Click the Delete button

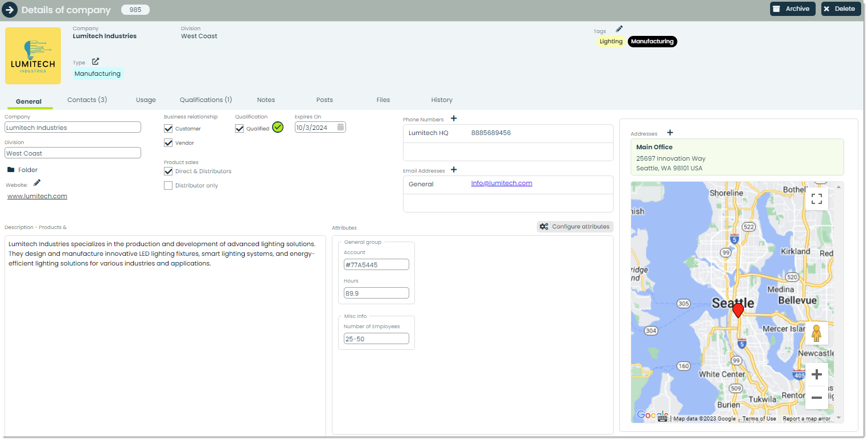coord(841,9)
